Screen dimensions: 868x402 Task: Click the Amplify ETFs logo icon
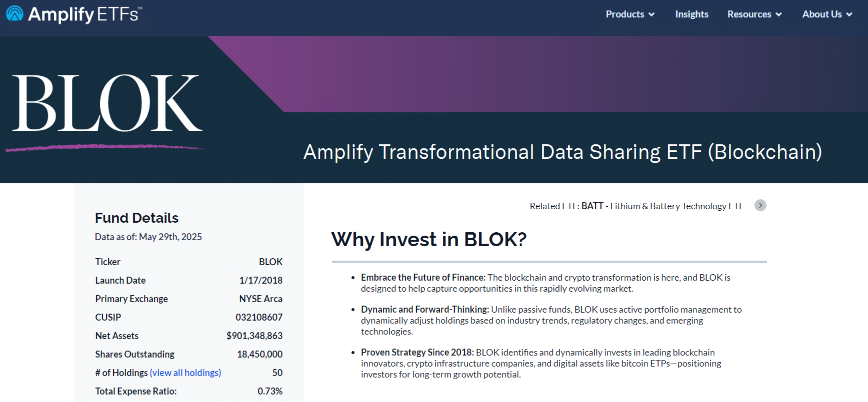pyautogui.click(x=14, y=13)
